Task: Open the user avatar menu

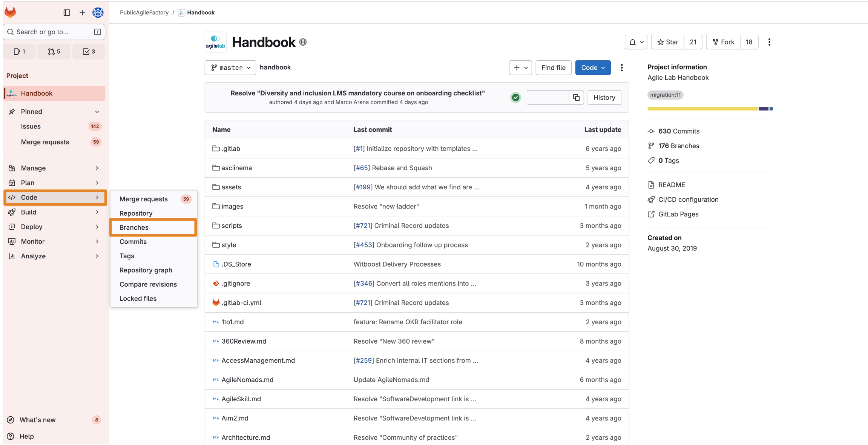Action: (98, 12)
